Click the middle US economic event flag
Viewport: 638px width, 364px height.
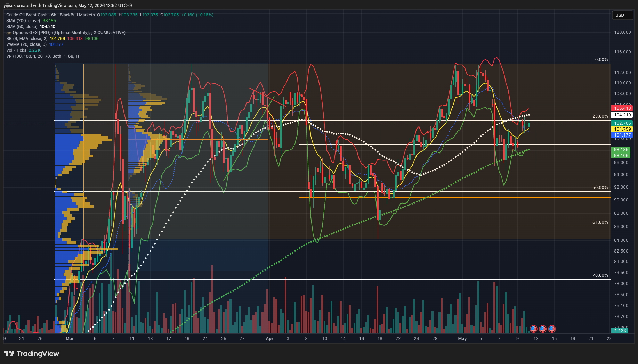[542, 329]
